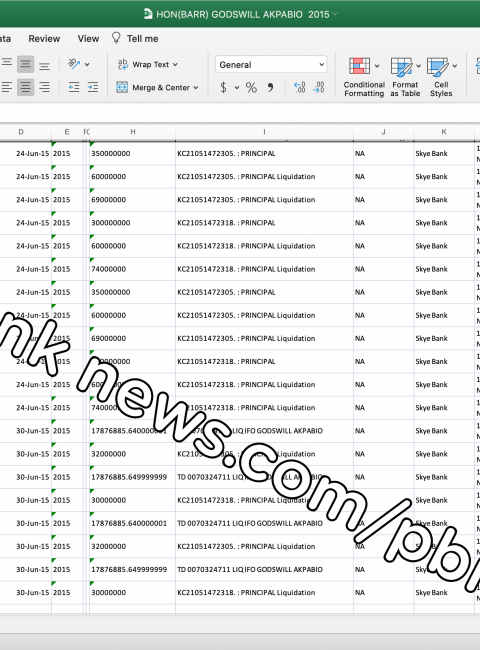The height and width of the screenshot is (650, 480).
Task: Expand Format as Table dropdown arrow
Action: pos(418,66)
